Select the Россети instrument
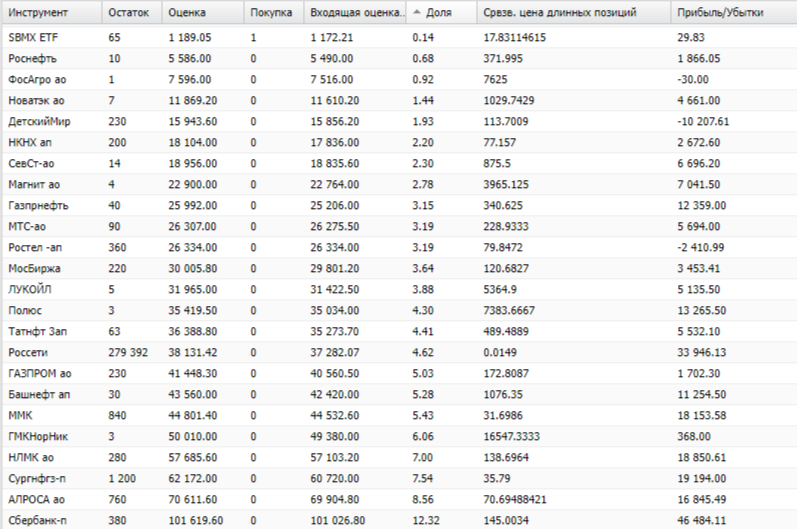 click(x=28, y=353)
